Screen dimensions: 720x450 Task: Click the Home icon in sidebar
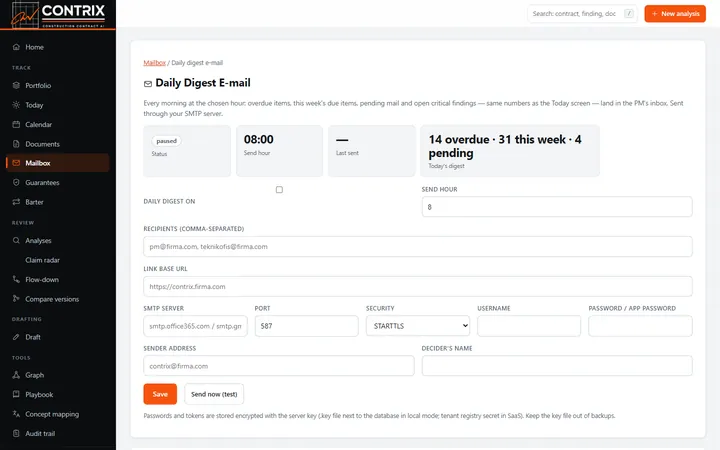pos(16,47)
